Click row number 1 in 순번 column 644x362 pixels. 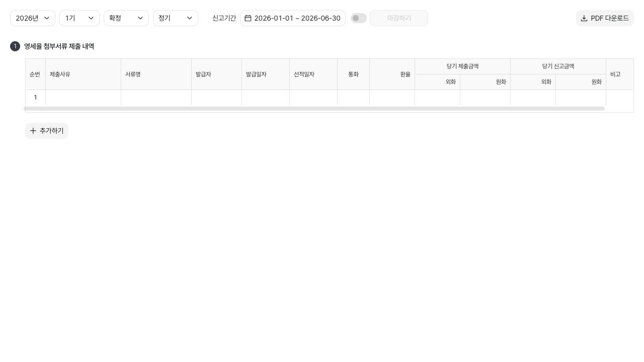pyautogui.click(x=35, y=98)
